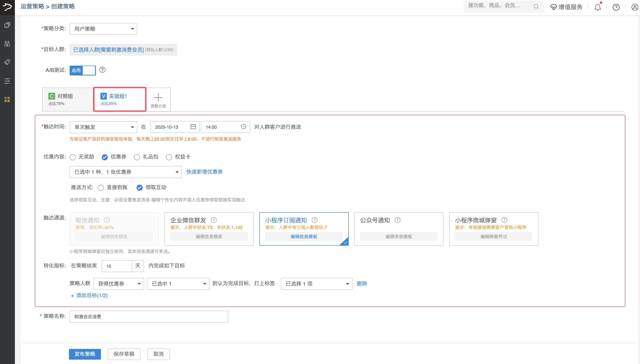
Task: Click the 快速新增优惠券 link
Action: (x=204, y=172)
